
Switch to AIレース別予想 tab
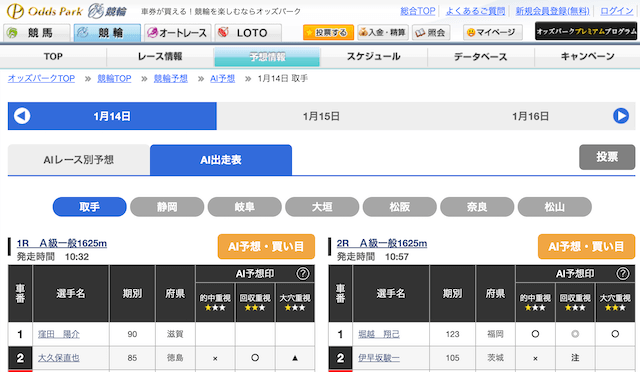[x=79, y=160]
